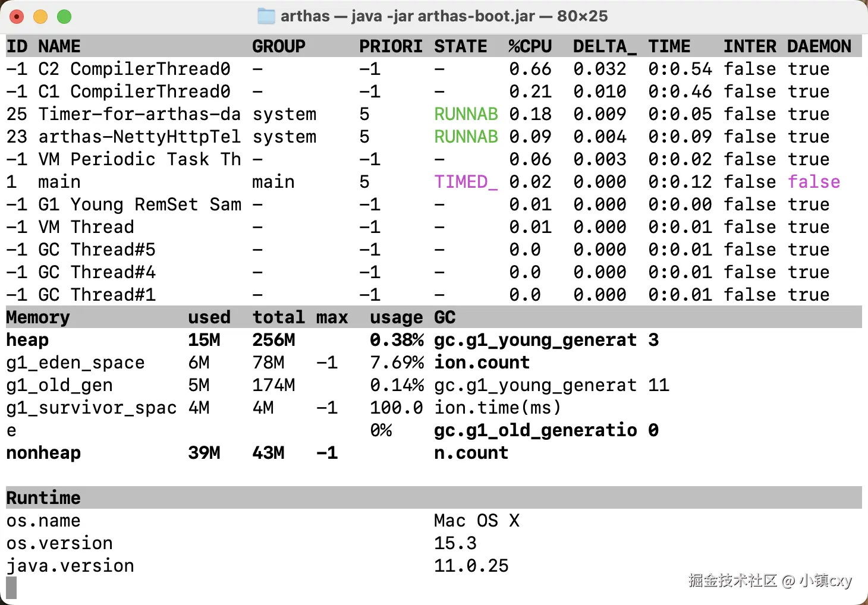Select the GC Thread#4 name
868x605 pixels.
point(97,272)
